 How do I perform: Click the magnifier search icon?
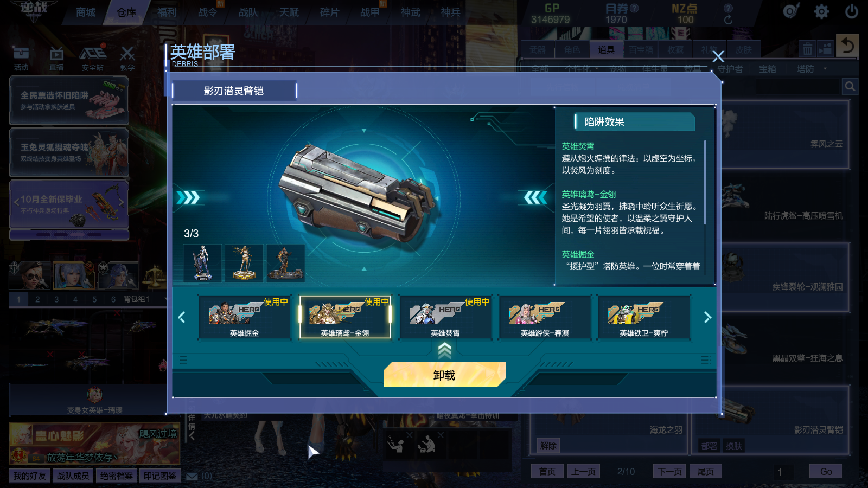[850, 86]
